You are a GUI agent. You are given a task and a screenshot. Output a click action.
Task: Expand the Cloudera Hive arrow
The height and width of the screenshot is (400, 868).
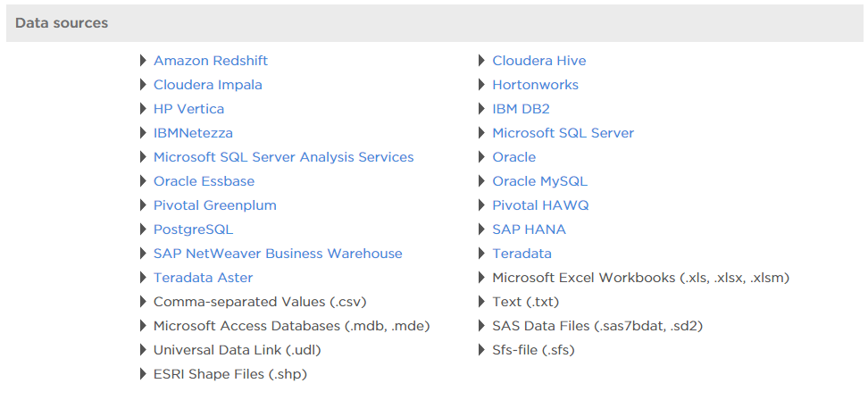point(481,61)
